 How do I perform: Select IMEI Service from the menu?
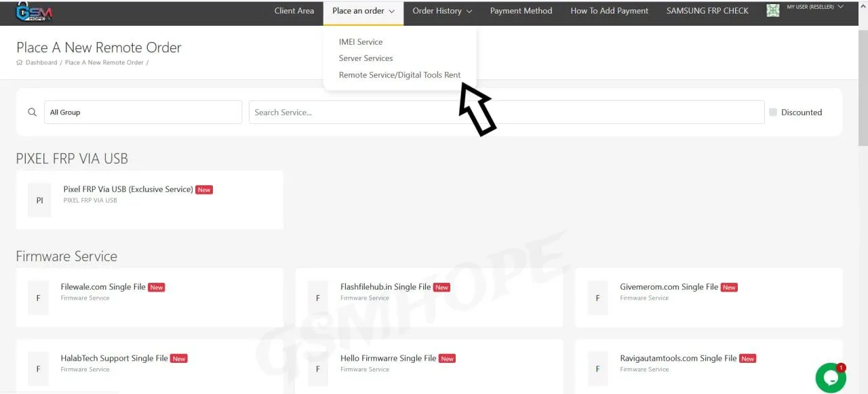(361, 42)
